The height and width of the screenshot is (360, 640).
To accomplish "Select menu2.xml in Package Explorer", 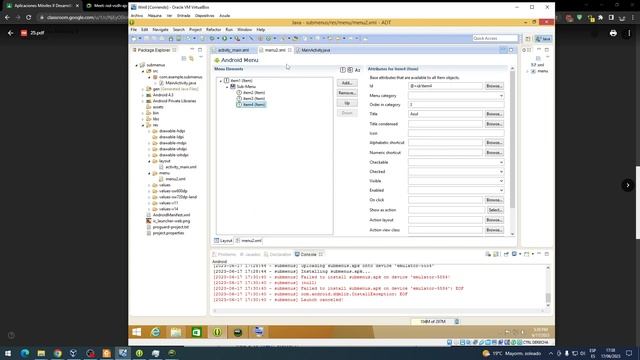I will tap(175, 179).
